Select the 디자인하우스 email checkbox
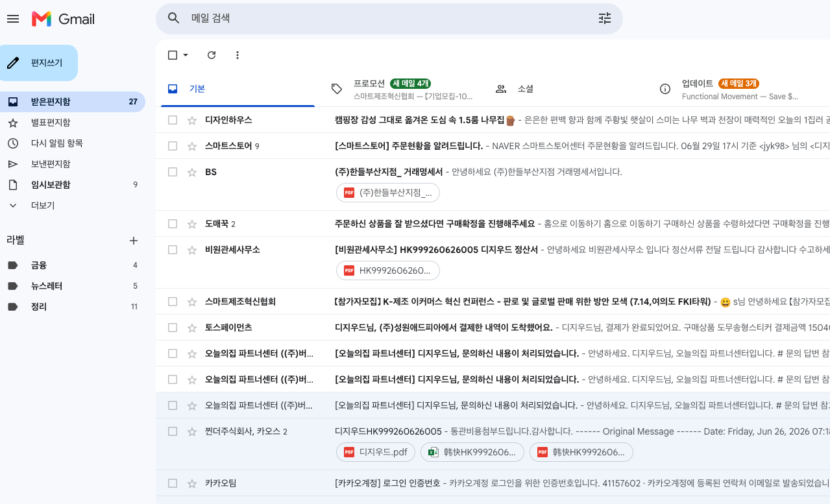 (x=173, y=120)
